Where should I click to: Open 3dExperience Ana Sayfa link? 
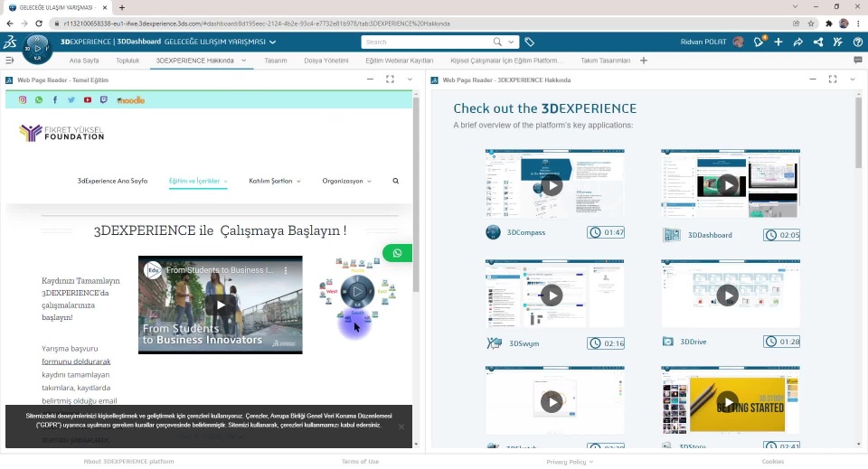(112, 181)
